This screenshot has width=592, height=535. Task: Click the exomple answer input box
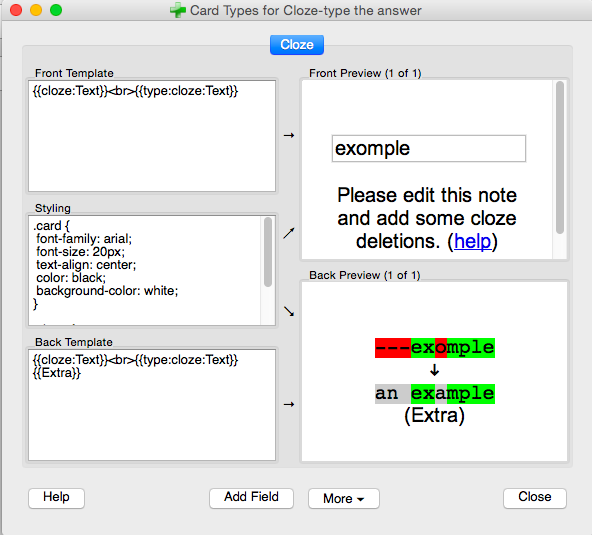click(x=429, y=148)
